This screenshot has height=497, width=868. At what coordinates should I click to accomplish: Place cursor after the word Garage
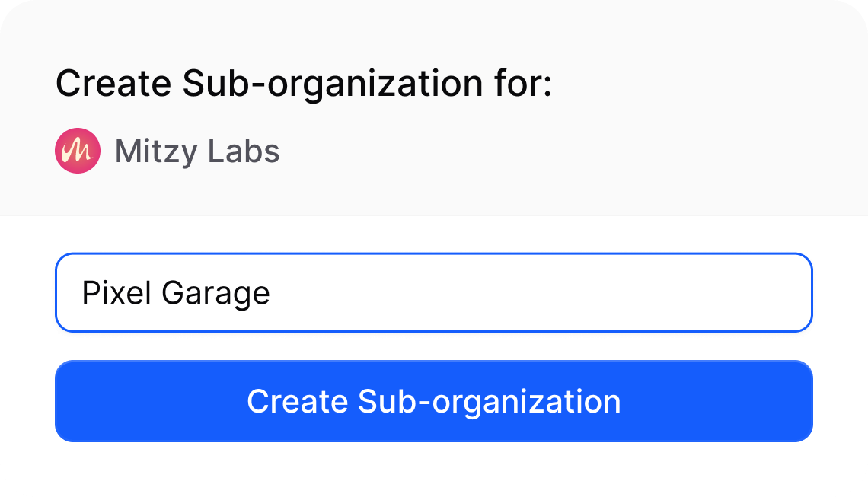point(271,292)
